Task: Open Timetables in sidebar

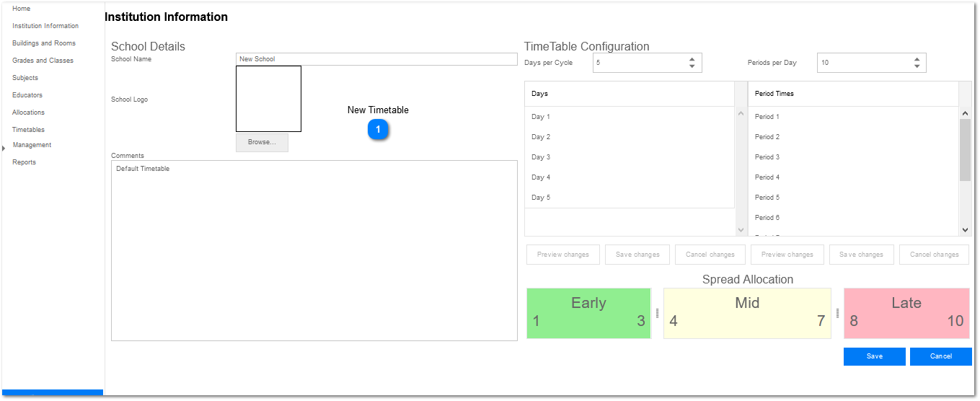Action: pyautogui.click(x=28, y=130)
